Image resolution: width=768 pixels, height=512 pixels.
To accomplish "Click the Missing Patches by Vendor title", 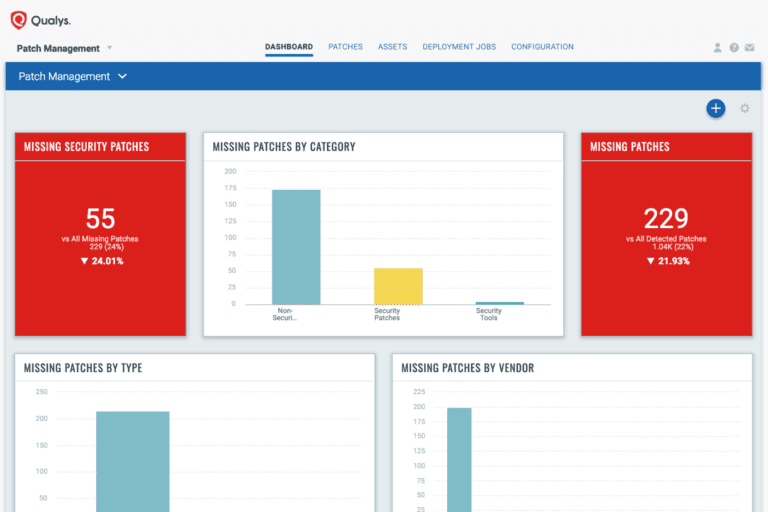I will point(467,368).
